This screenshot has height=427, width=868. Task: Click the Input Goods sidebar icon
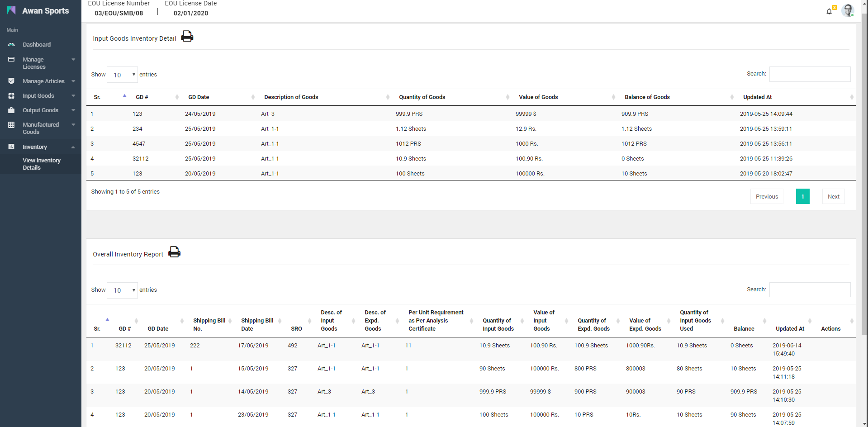pyautogui.click(x=11, y=96)
